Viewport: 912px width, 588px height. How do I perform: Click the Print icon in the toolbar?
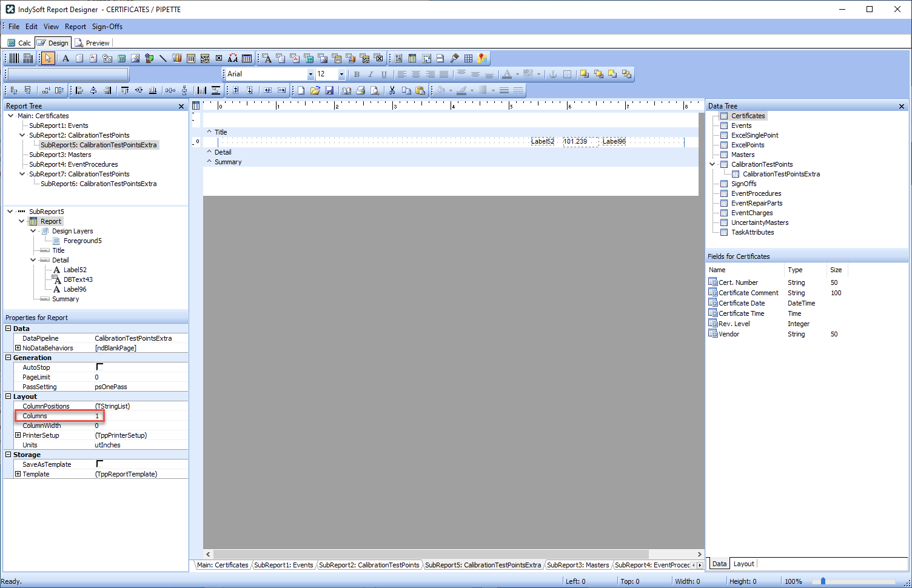coord(361,90)
